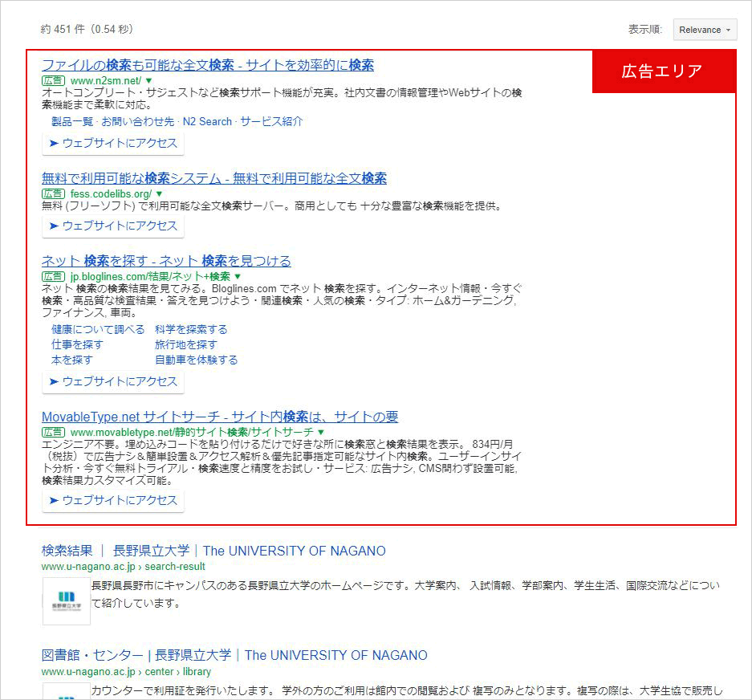The width and height of the screenshot is (752, 700).
Task: Click the www.u-nagano.ac.jp › search-result URL
Action: [124, 567]
